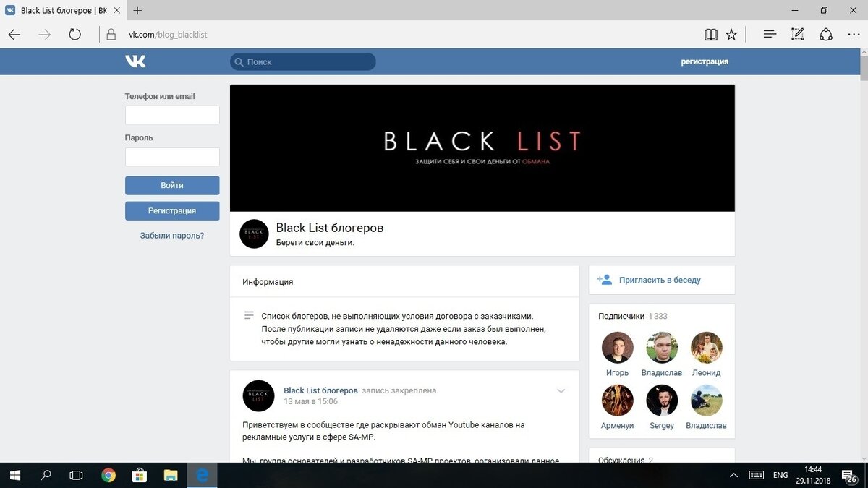Click the Информация block header

pyautogui.click(x=268, y=282)
